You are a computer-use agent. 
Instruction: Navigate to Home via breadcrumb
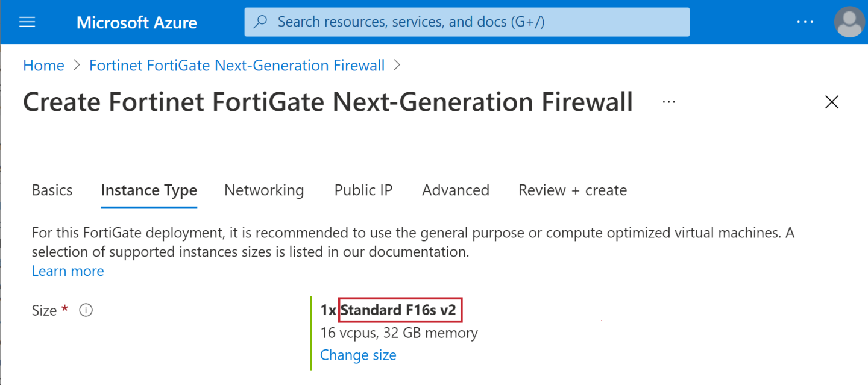[x=43, y=64]
